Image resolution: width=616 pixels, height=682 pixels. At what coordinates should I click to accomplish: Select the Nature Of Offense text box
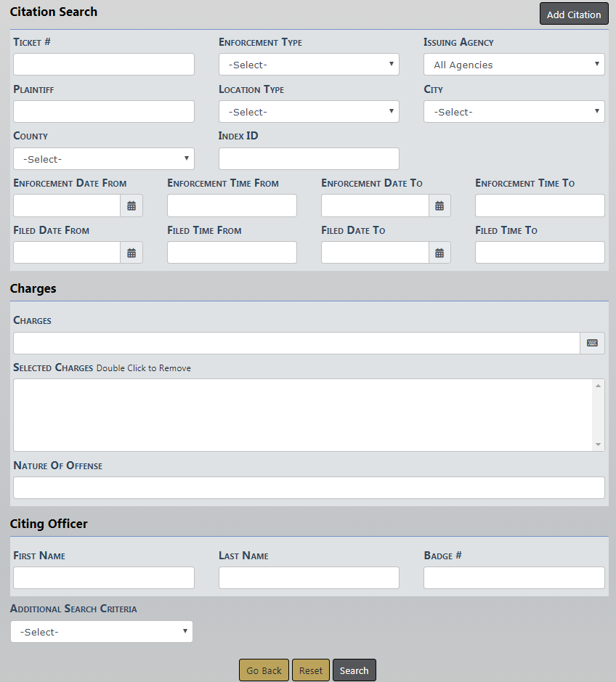309,488
